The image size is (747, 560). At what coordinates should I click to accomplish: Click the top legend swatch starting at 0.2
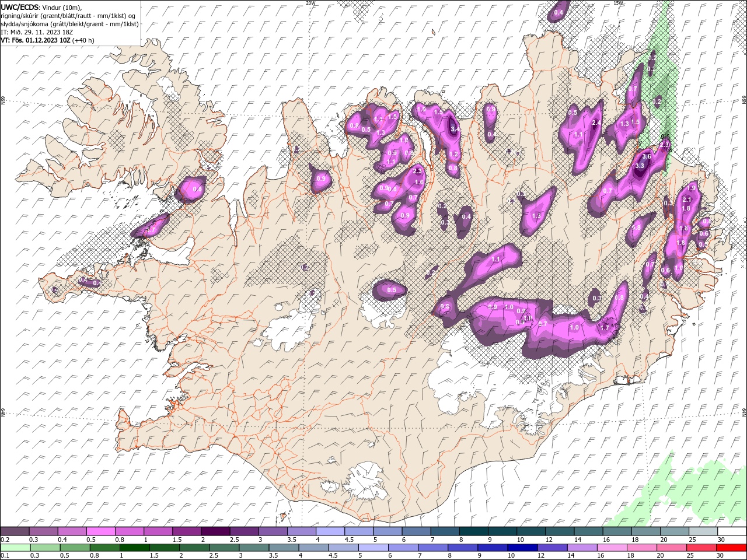[15, 531]
